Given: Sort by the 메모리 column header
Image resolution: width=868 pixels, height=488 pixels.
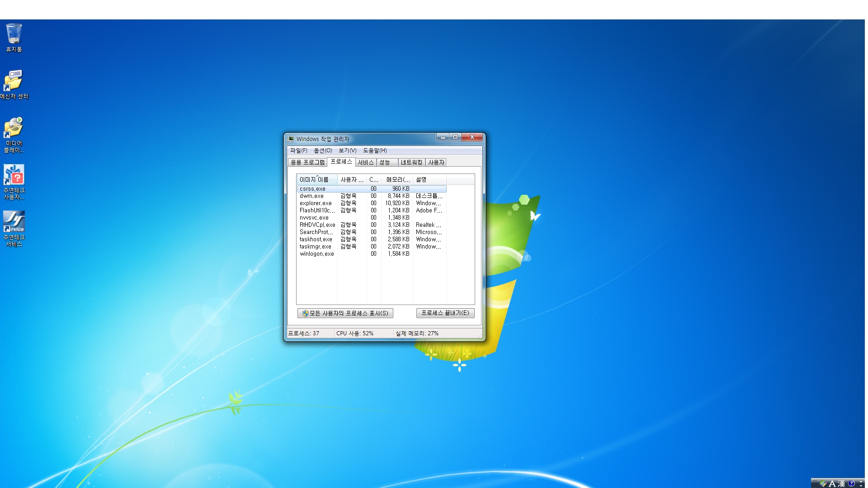Looking at the screenshot, I should click(x=397, y=179).
